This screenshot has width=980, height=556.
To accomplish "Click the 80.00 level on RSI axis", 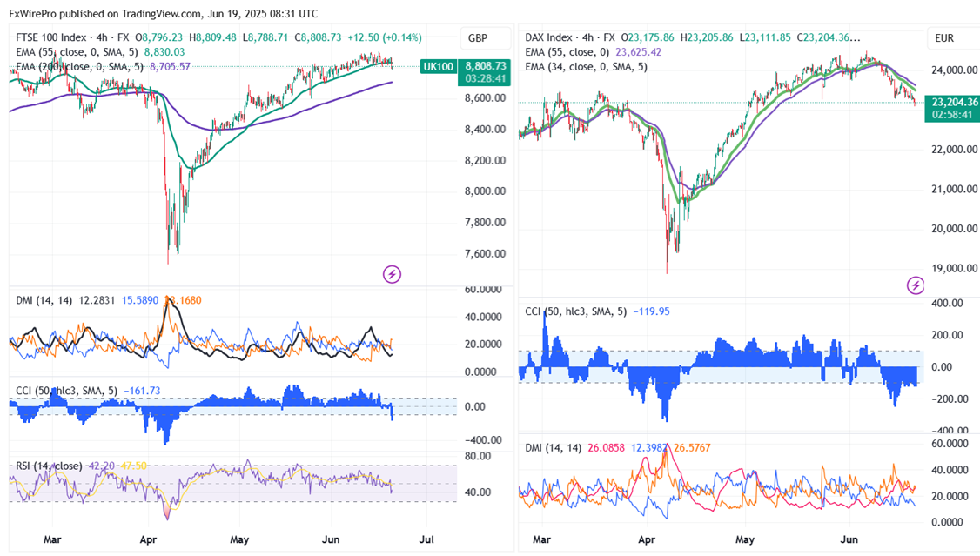I will point(478,457).
